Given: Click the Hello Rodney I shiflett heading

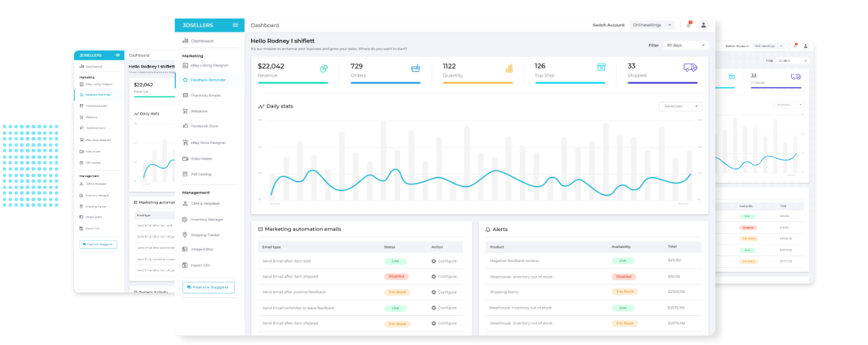Looking at the screenshot, I should pos(282,41).
